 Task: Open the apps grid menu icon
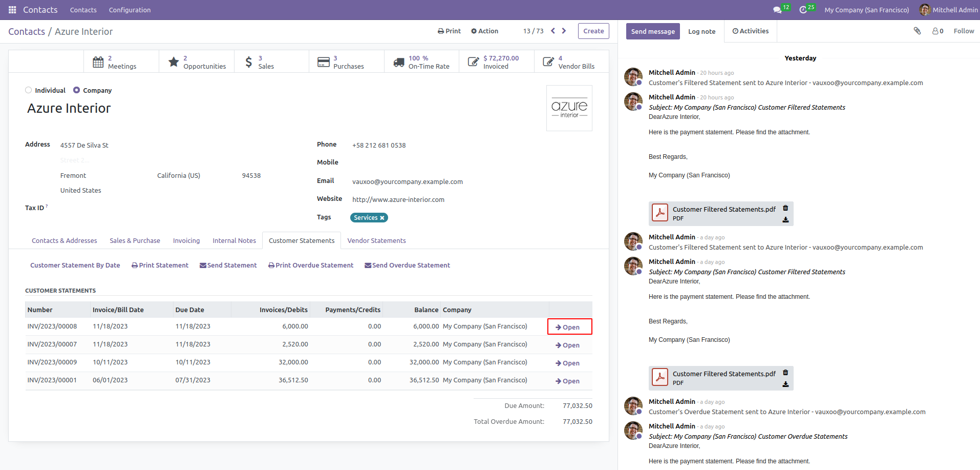tap(12, 10)
